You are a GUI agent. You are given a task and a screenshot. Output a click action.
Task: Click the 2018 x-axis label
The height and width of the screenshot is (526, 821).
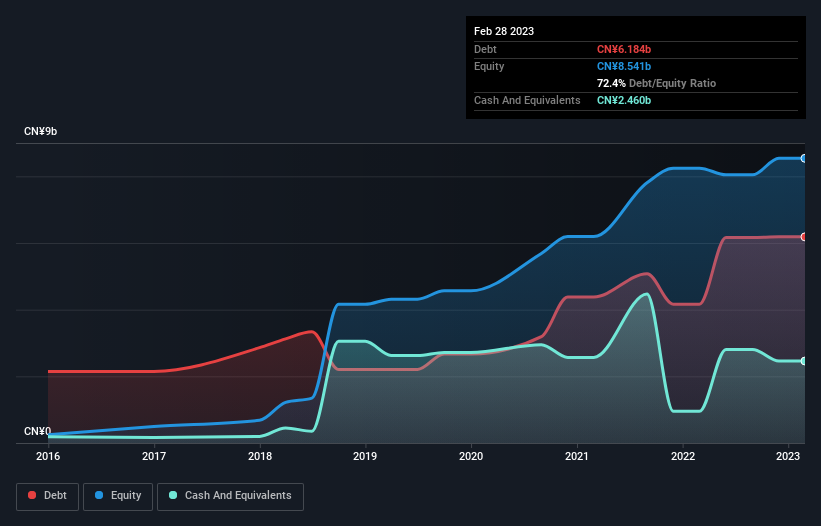pos(260,456)
